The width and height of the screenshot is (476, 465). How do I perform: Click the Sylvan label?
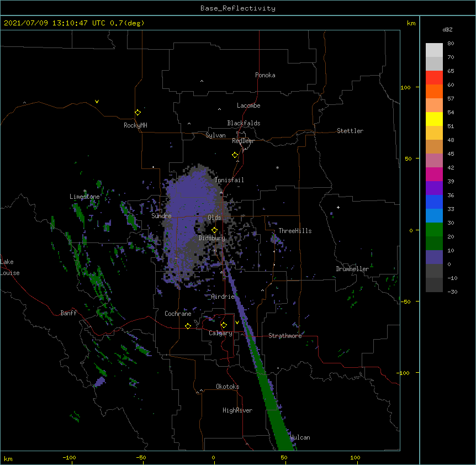(215, 135)
